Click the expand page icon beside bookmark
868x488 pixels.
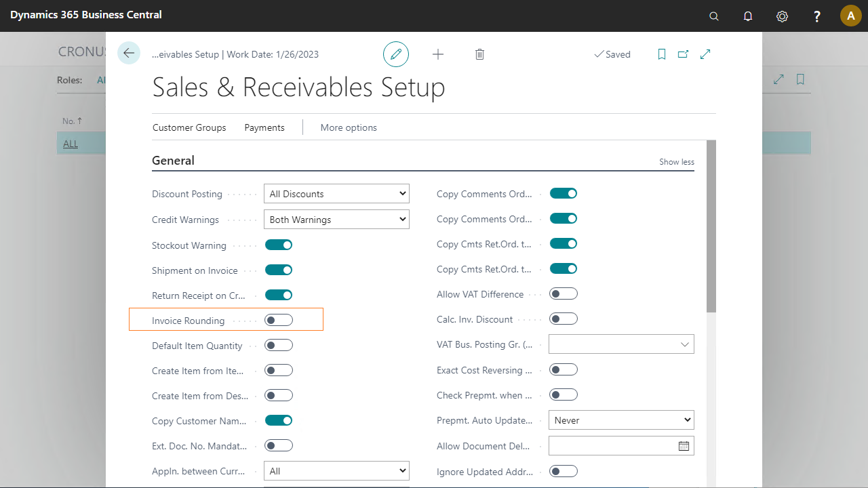(x=705, y=54)
